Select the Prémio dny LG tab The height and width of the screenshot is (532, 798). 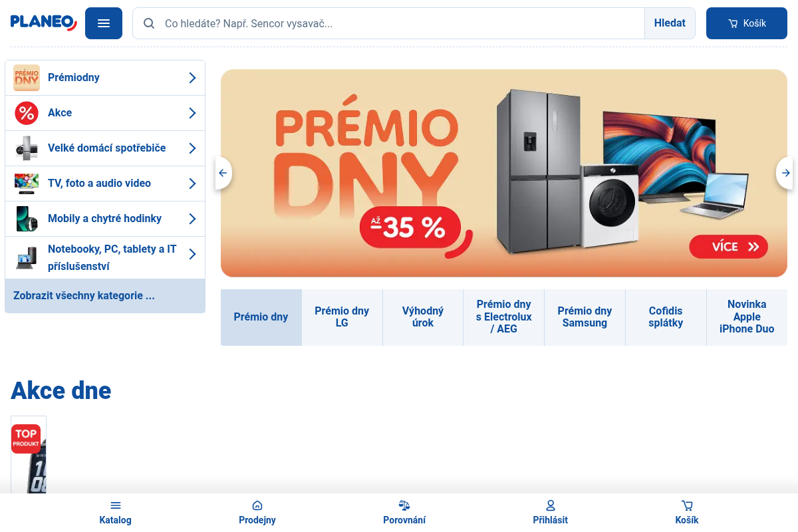tap(342, 317)
